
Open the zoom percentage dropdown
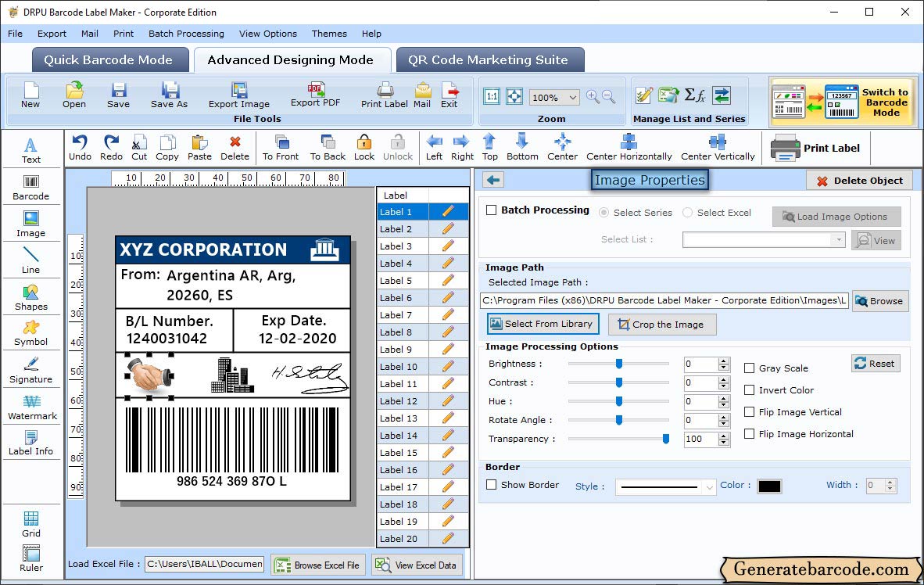point(573,97)
